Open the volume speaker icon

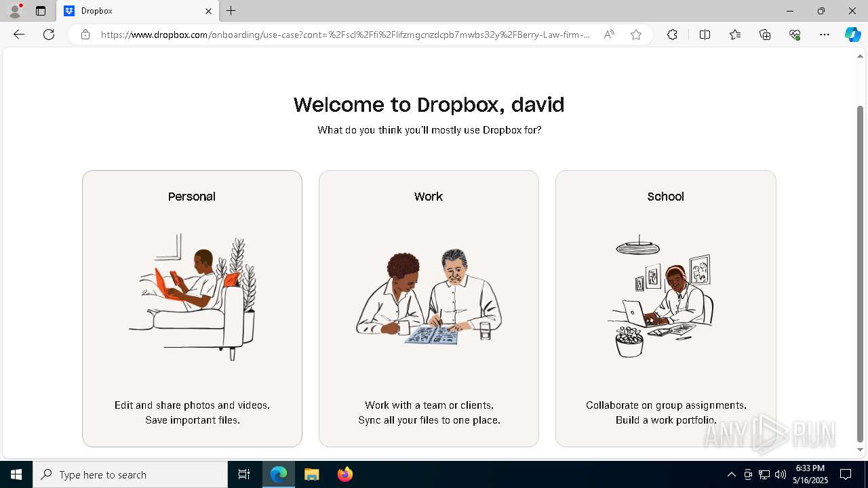pyautogui.click(x=781, y=474)
